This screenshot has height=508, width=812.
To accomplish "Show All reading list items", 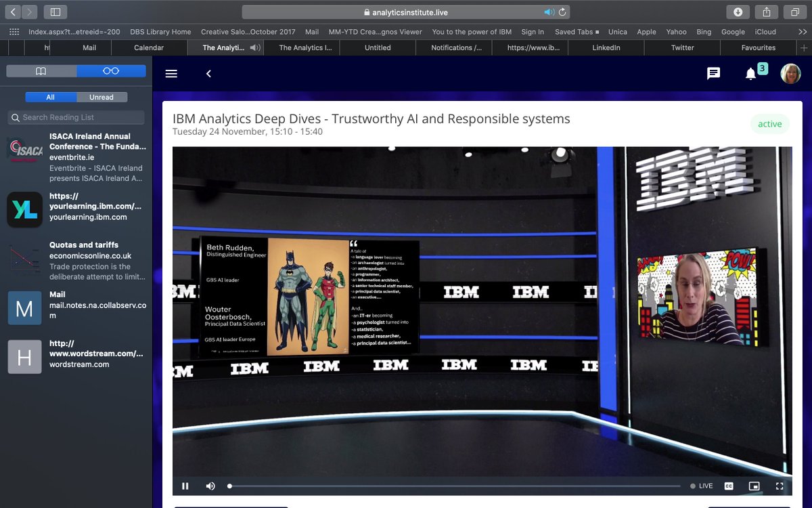I will pyautogui.click(x=51, y=97).
